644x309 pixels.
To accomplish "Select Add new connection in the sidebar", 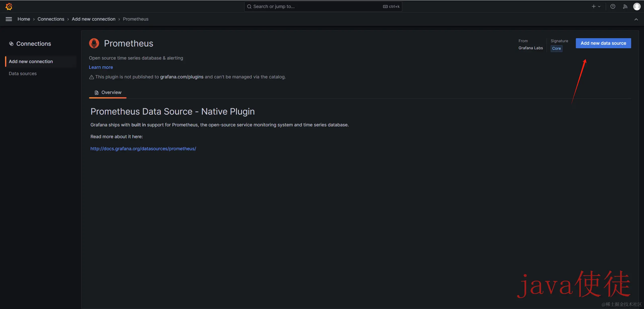I will 41,62.
